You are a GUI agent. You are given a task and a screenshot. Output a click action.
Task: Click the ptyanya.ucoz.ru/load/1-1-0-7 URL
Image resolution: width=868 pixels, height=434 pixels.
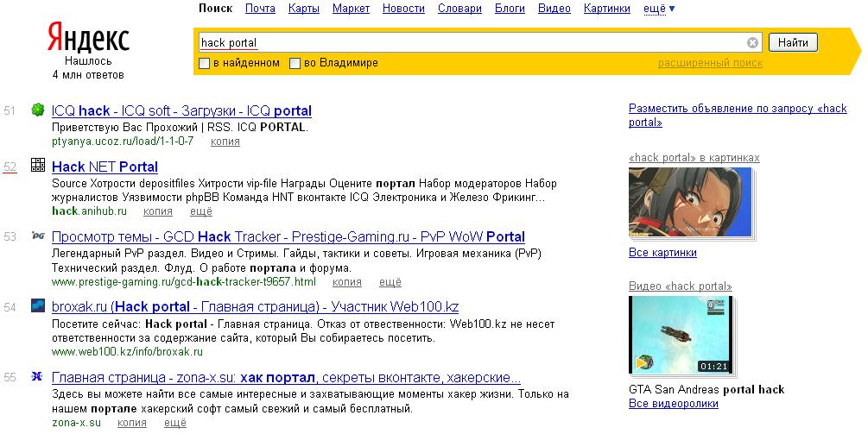point(123,141)
